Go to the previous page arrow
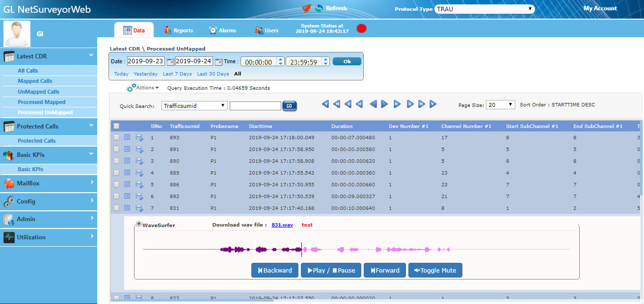The image size is (644, 304). 373,104
